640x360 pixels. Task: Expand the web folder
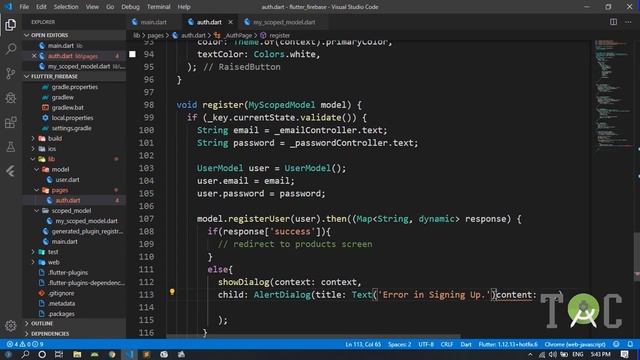(x=33, y=262)
